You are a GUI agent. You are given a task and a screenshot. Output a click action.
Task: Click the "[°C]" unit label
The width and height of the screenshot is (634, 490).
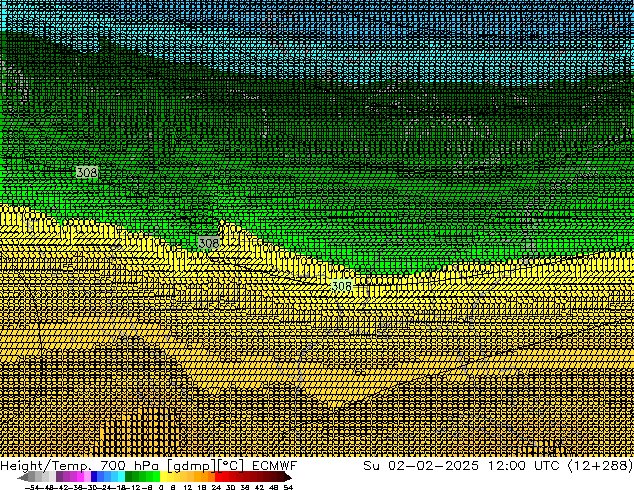(231, 466)
